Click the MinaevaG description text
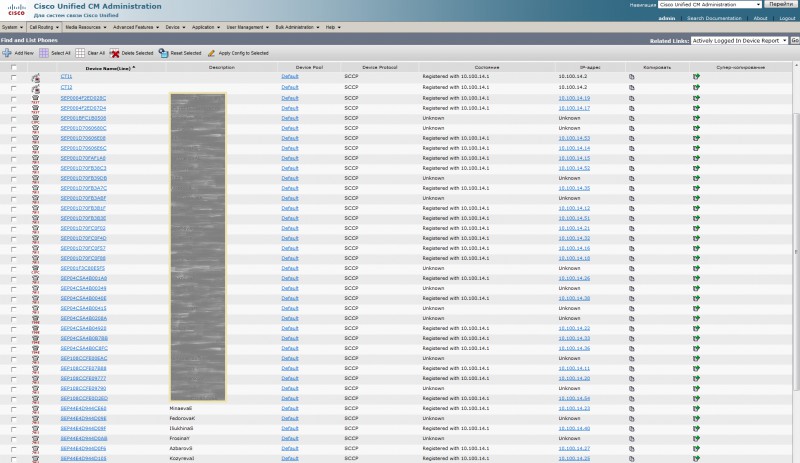Screen dimensions: 800x463 pyautogui.click(x=181, y=408)
